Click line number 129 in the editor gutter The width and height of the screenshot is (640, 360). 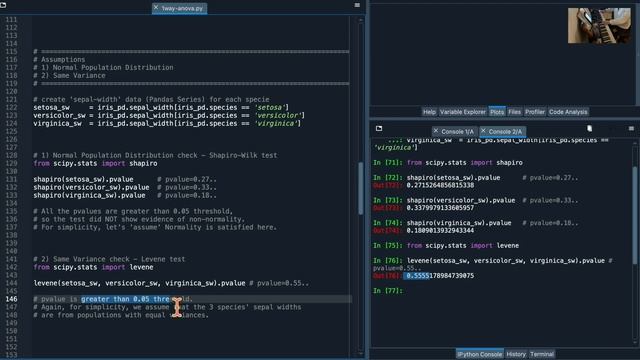click(x=11, y=163)
